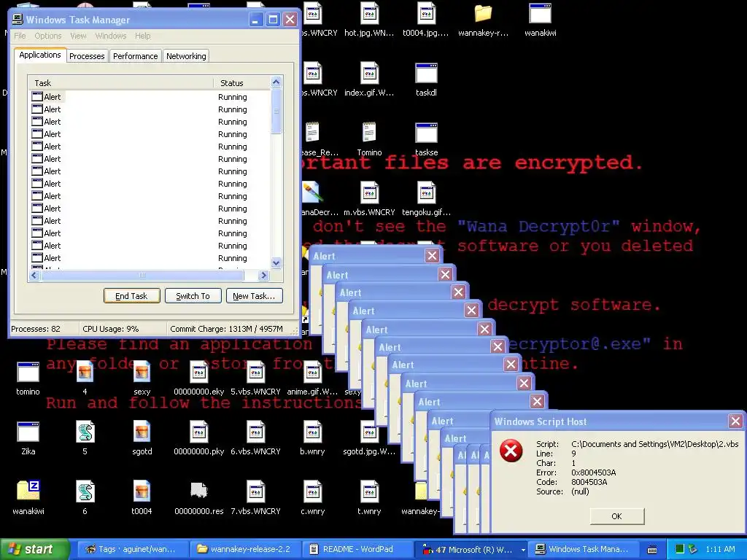Open the hot.jpg.WN... encrypted file icon
The width and height of the screenshot is (747, 560).
(369, 14)
